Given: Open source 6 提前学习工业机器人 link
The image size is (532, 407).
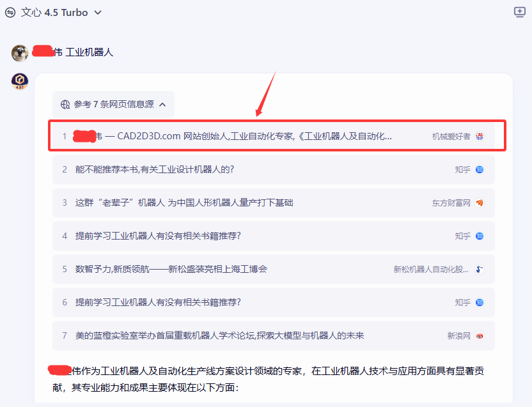Looking at the screenshot, I should [274, 303].
